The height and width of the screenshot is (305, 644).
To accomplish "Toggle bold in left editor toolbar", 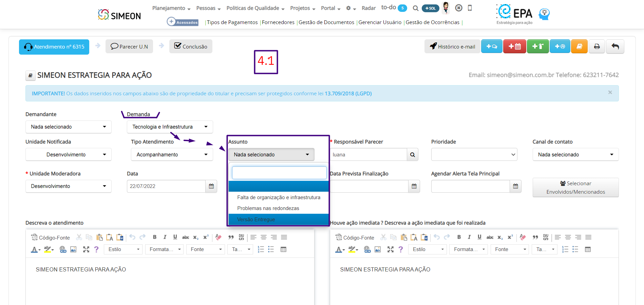I will click(x=155, y=237).
